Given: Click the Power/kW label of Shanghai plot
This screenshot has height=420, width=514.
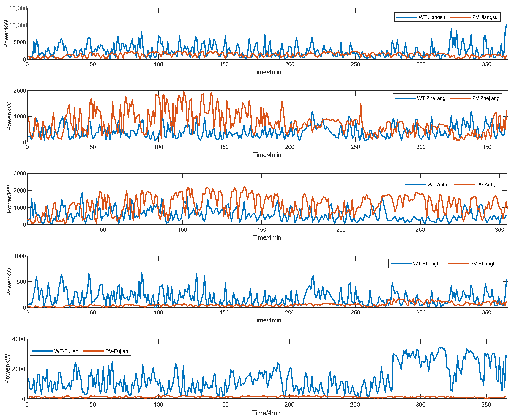Looking at the screenshot, I should (x=9, y=282).
